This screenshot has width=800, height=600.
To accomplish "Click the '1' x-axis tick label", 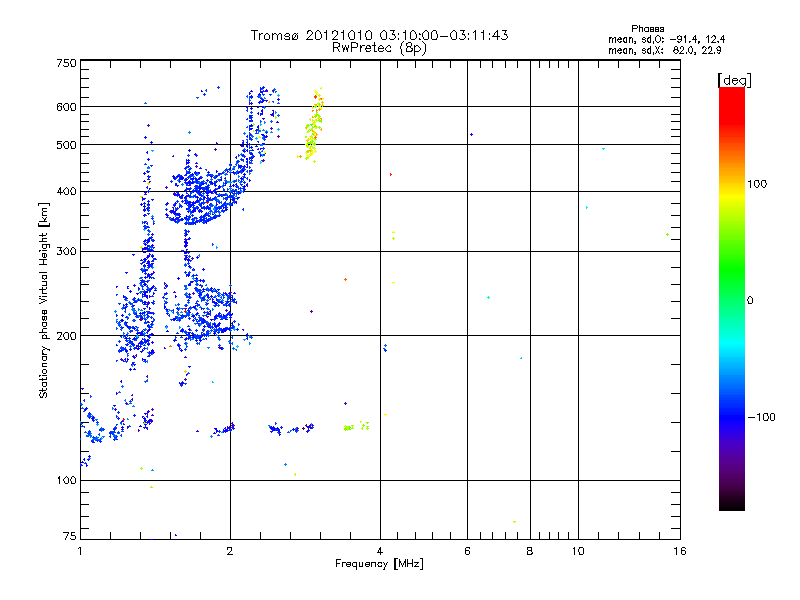I will click(80, 551).
